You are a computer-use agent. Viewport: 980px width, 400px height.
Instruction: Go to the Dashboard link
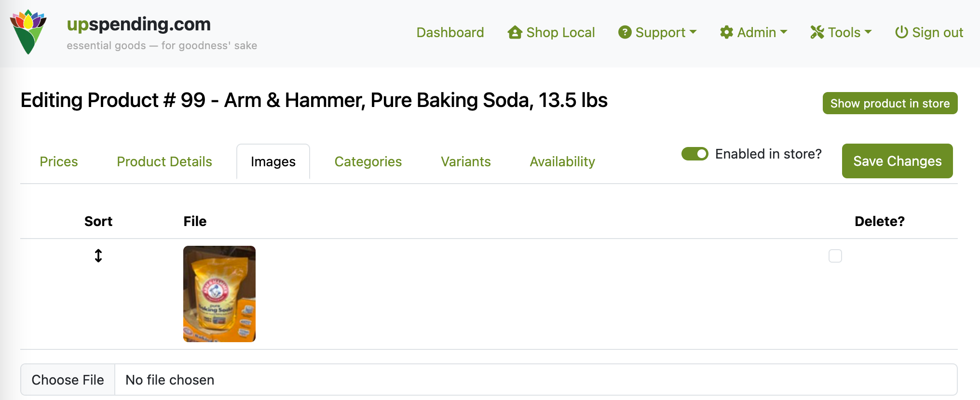(450, 32)
